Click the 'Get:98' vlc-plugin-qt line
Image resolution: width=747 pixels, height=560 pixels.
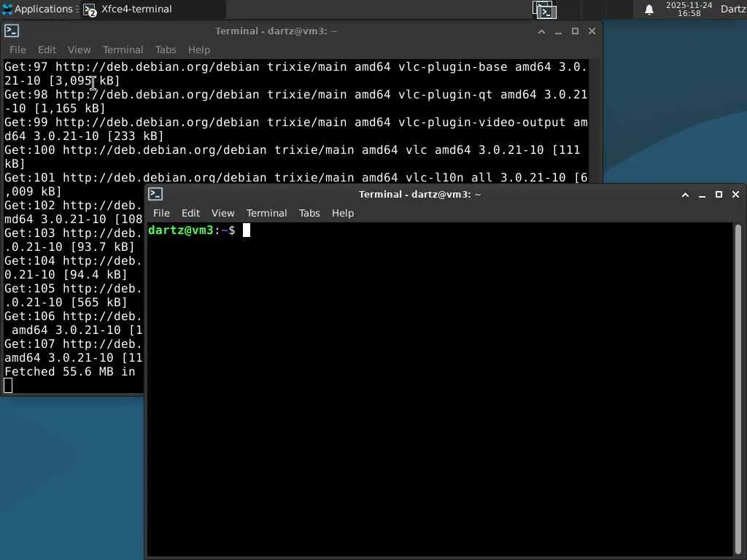pyautogui.click(x=295, y=101)
